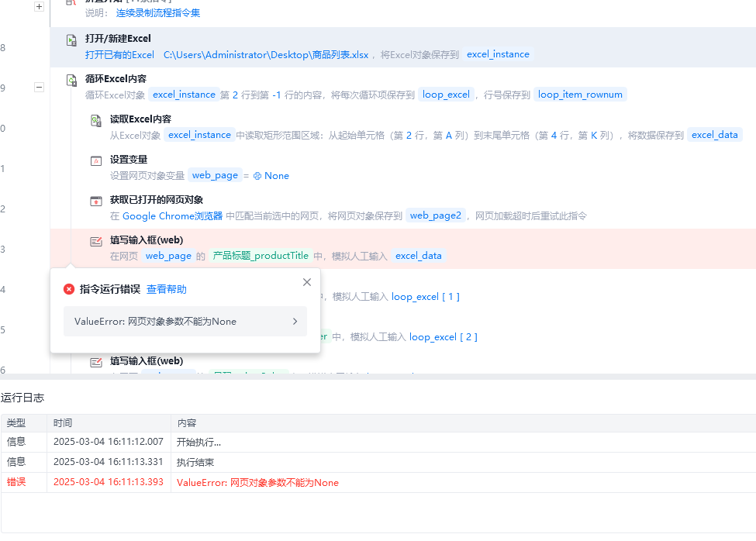The image size is (756, 541).
Task: Click the 读取Excel内容 step icon
Action: 96,120
